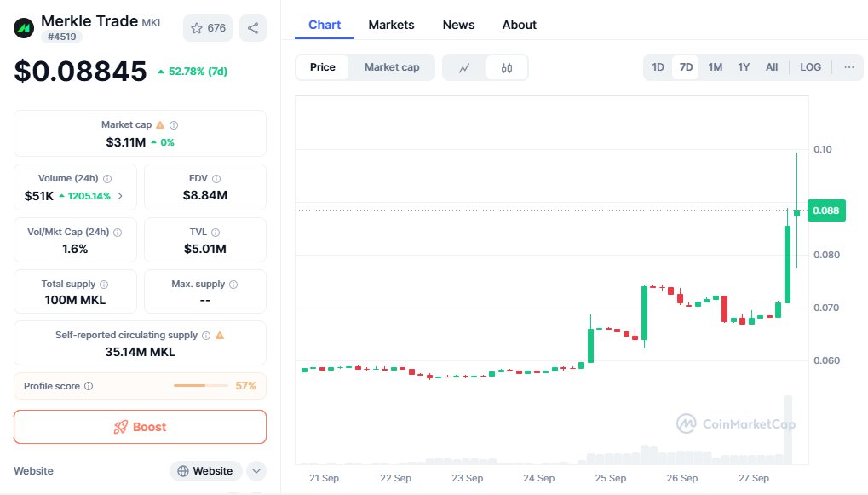Image resolution: width=868 pixels, height=495 pixels.
Task: Click the $5.01M TVL value
Action: tap(205, 249)
